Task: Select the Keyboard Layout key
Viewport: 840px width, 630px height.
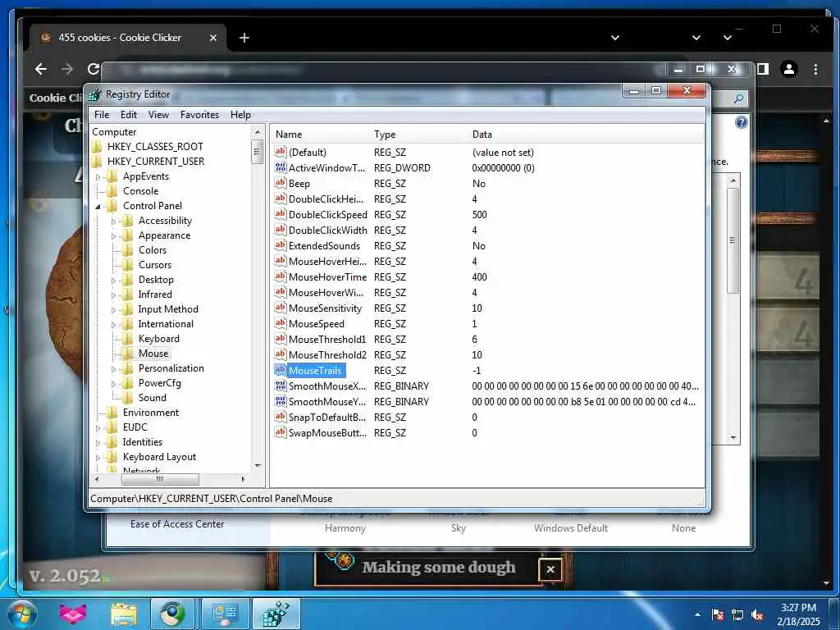Action: pyautogui.click(x=159, y=457)
